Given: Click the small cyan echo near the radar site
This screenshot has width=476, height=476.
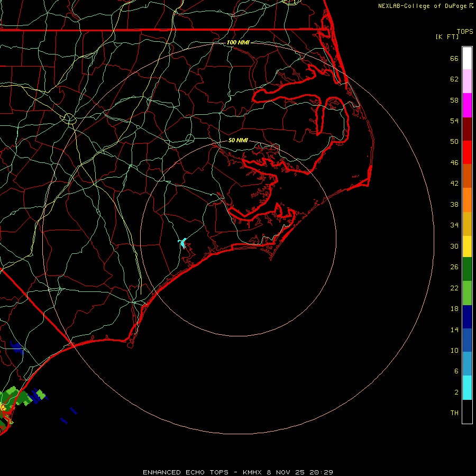Looking at the screenshot, I should [x=183, y=243].
